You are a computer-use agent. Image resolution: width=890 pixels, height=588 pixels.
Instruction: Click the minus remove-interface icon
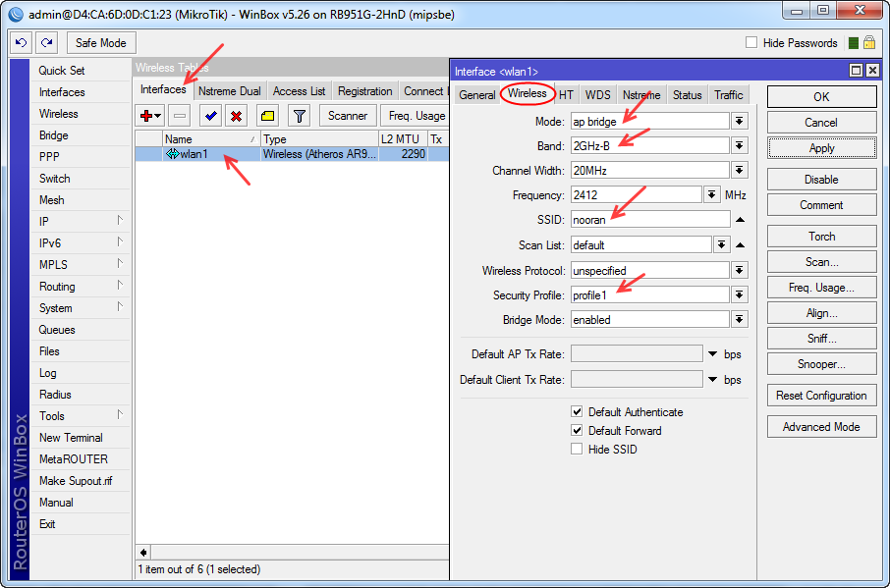[180, 116]
